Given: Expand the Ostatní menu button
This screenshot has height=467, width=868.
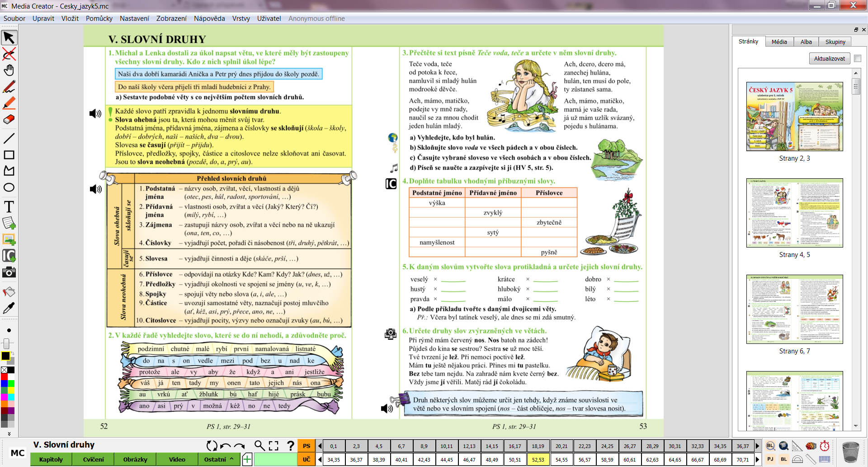Looking at the screenshot, I should click(219, 459).
